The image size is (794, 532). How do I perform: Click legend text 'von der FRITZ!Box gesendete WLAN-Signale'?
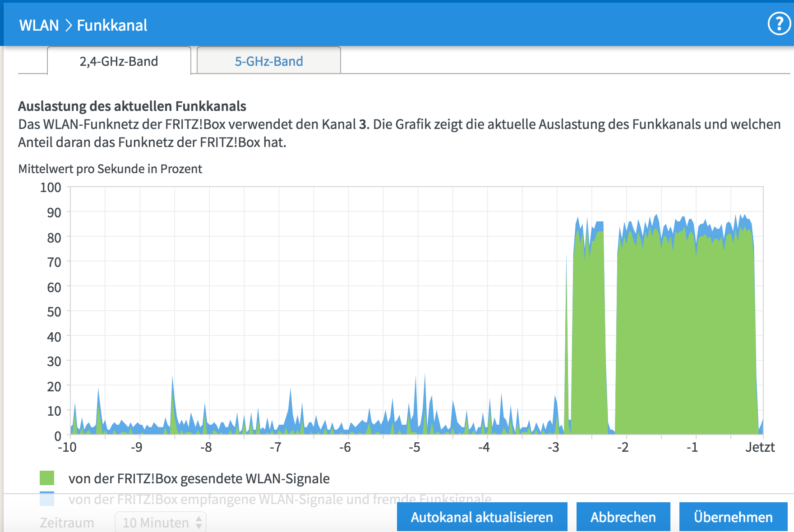(199, 478)
